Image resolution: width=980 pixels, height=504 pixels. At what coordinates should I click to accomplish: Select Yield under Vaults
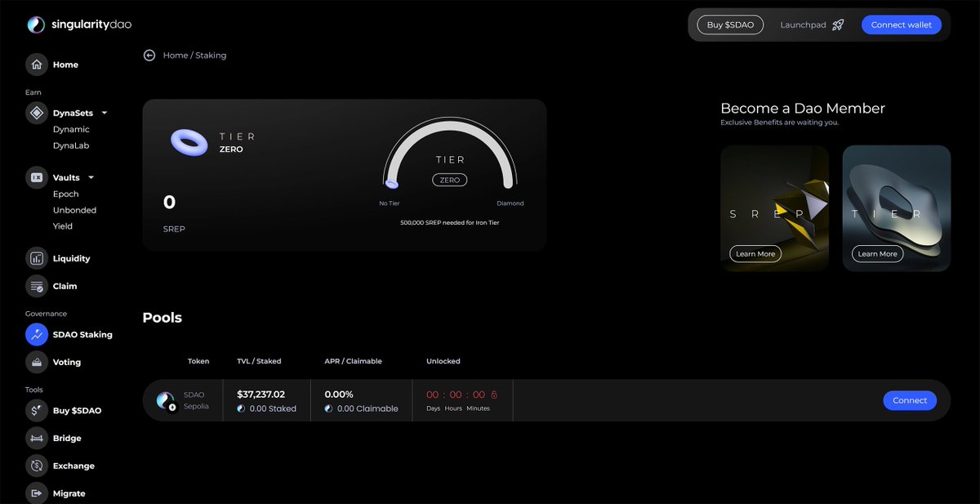pos(63,226)
